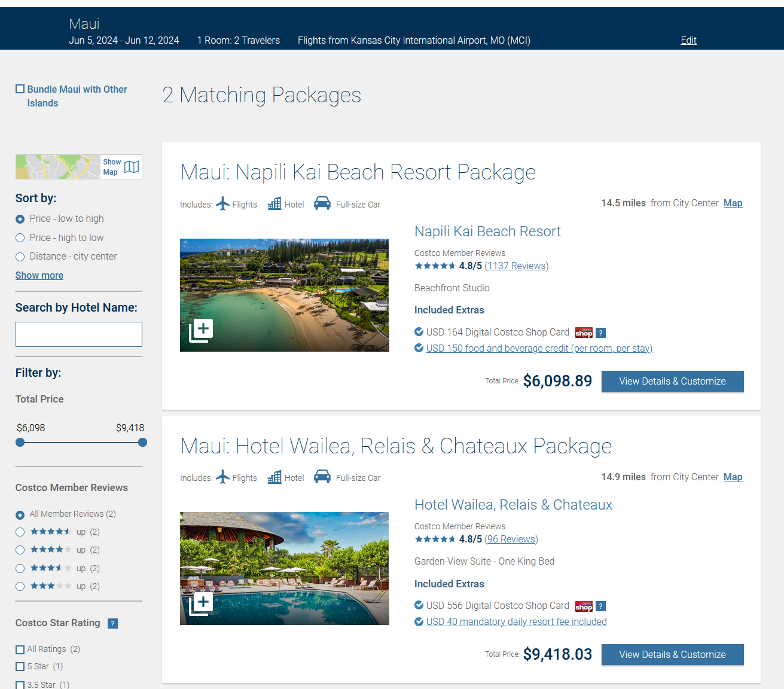
Task: Open photo gallery icon on Napili Kai image
Action: coord(201,331)
